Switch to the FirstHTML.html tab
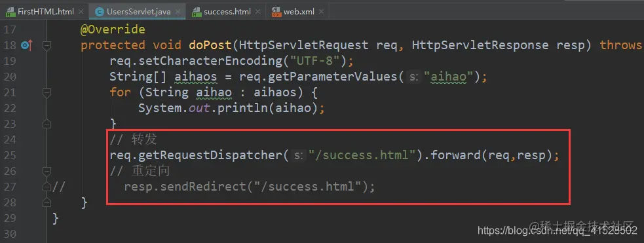Screen dimensions: 644x243 pyautogui.click(x=45, y=12)
